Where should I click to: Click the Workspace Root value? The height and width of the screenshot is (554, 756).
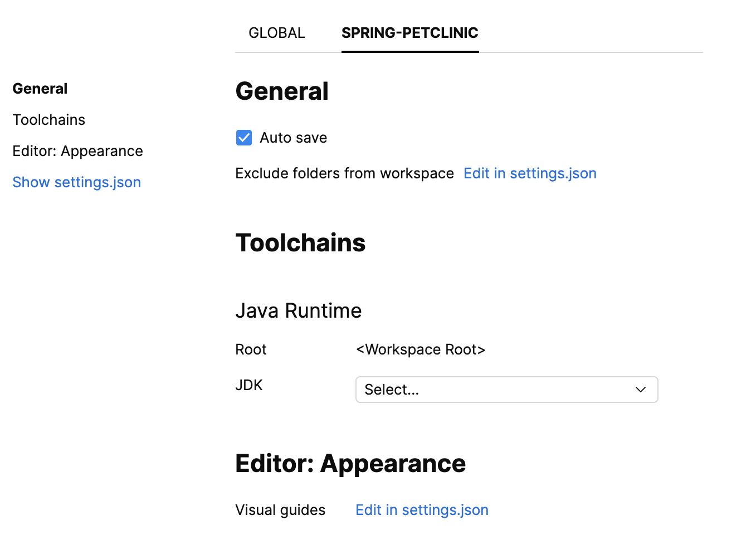[421, 349]
